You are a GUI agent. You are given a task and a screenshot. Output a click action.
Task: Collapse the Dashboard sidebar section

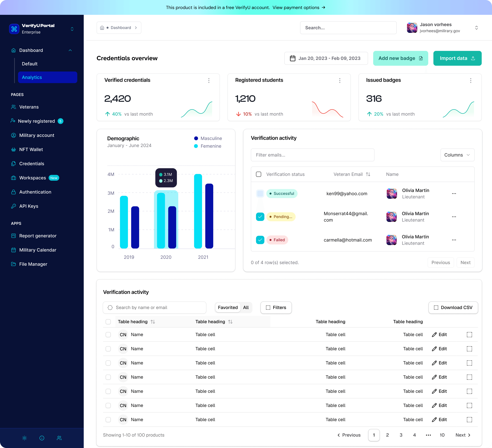coord(70,50)
